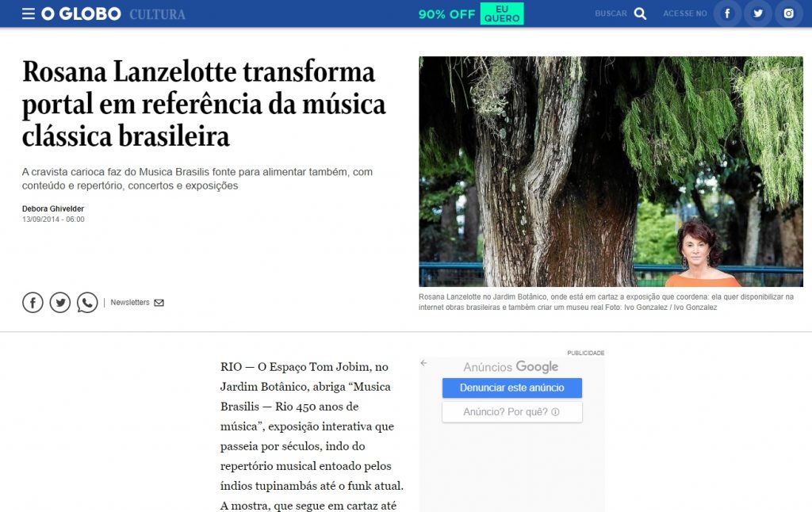
Task: Click the 90% OFF promotion text
Action: (446, 14)
